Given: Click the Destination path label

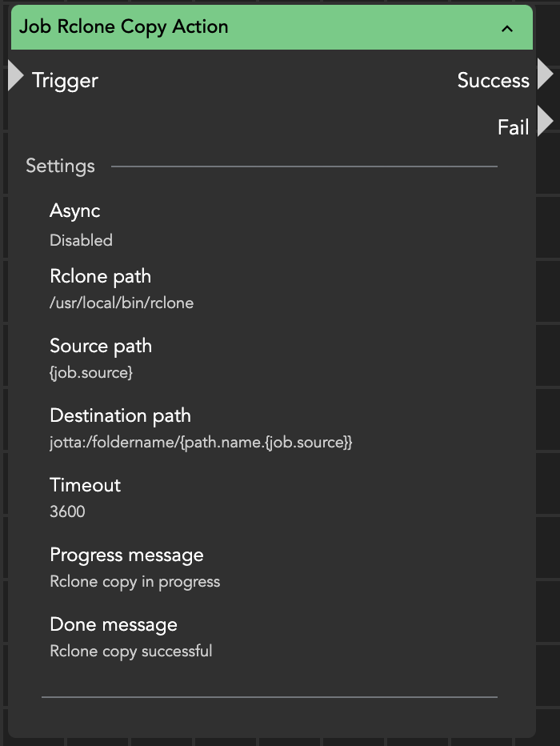Looking at the screenshot, I should tap(120, 416).
